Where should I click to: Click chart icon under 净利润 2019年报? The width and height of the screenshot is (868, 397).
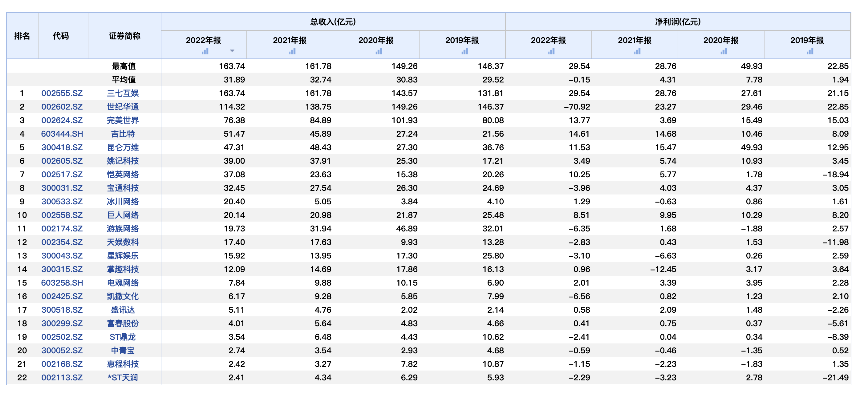pos(810,51)
